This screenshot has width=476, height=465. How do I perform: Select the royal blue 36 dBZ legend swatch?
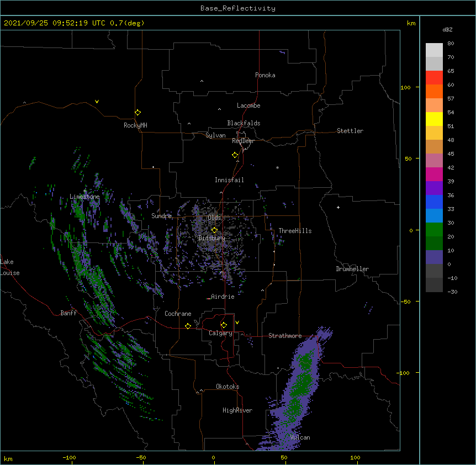[434, 202]
